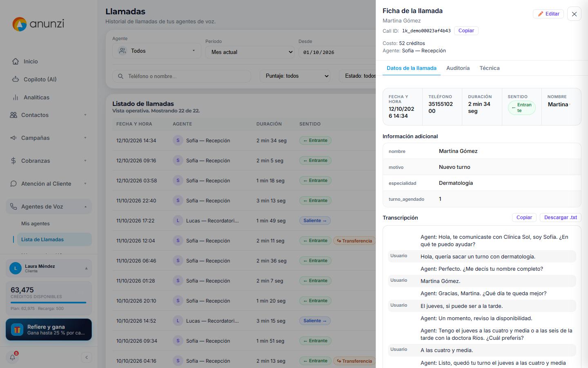Collapse sidebar with chevron button
Image resolution: width=588 pixels, height=368 pixels.
pos(87,357)
